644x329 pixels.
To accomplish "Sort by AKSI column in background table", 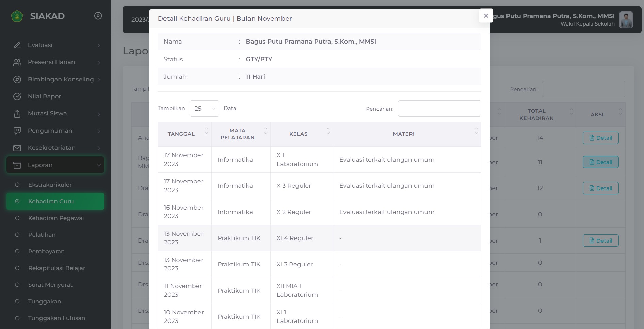I will (601, 115).
